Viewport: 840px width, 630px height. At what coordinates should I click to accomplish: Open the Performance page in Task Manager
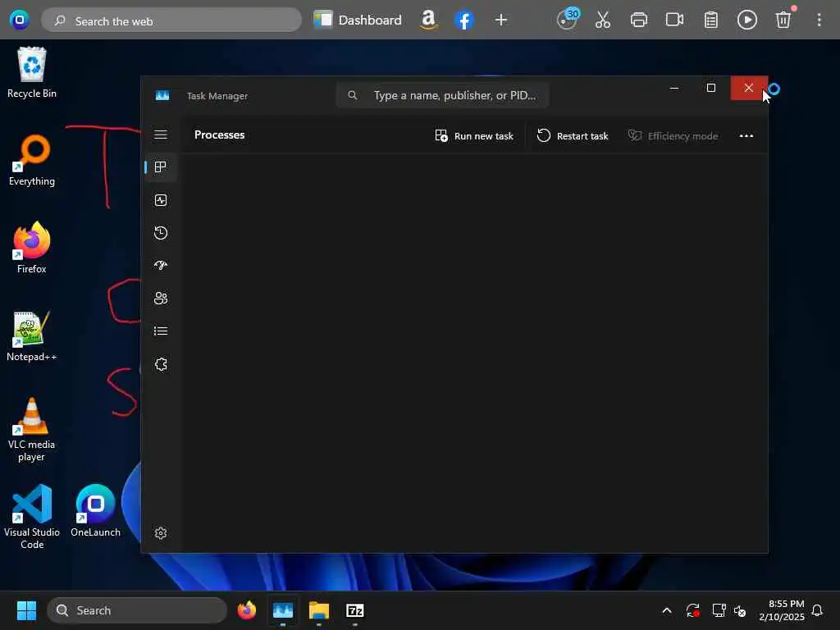click(x=161, y=200)
